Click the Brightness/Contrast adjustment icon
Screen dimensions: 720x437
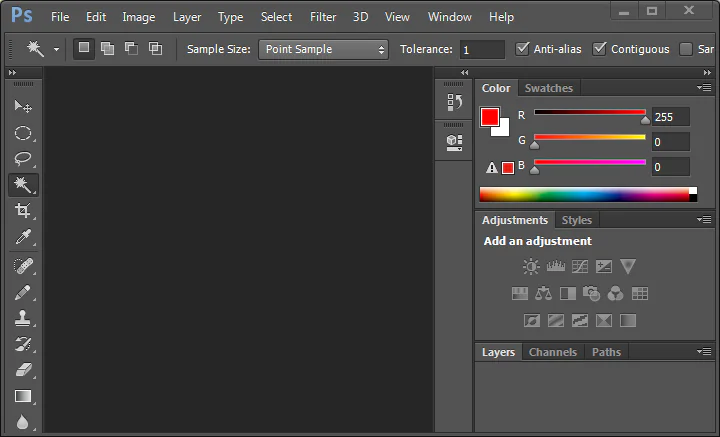tap(531, 266)
